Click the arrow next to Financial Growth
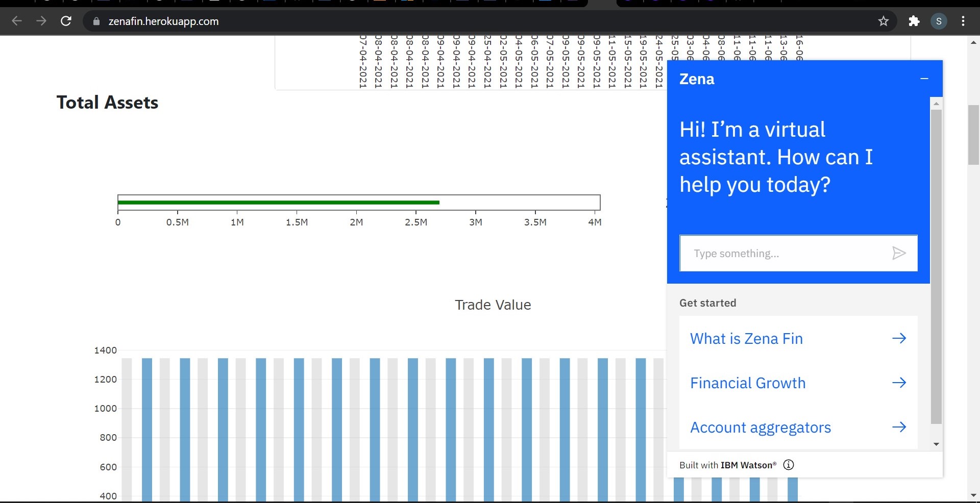The image size is (980, 503). (899, 383)
